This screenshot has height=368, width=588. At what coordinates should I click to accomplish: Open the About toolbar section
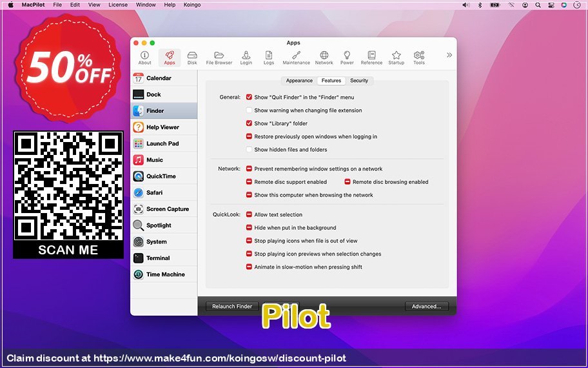pyautogui.click(x=145, y=58)
